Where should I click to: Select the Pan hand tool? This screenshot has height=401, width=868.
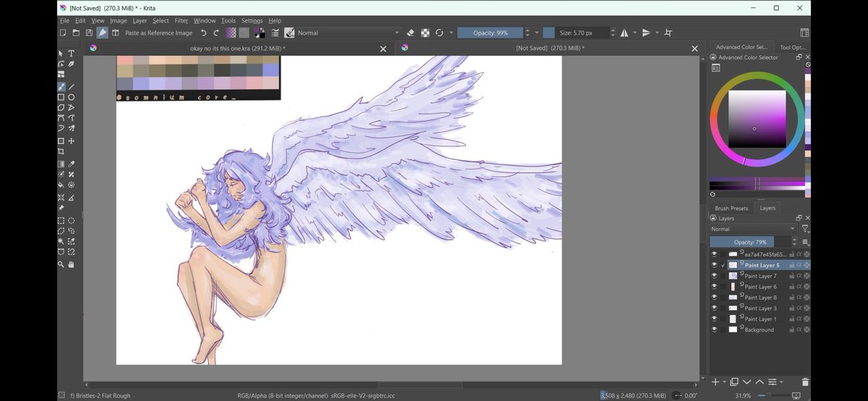(72, 264)
